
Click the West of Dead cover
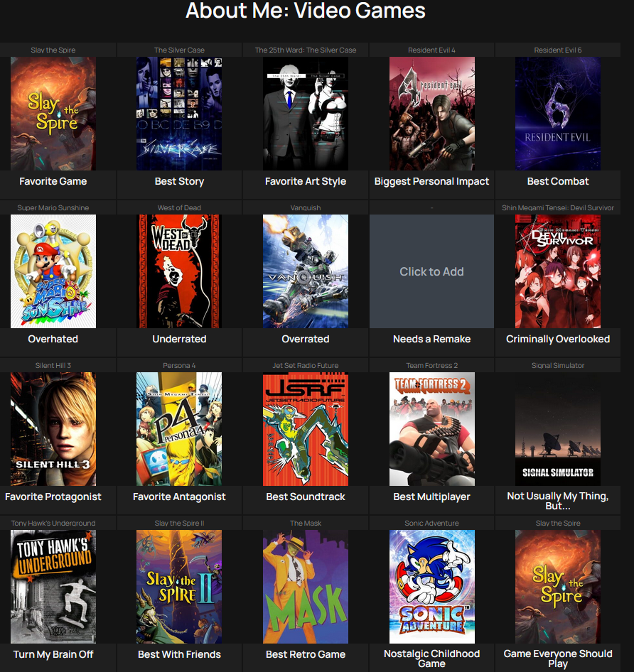[179, 271]
